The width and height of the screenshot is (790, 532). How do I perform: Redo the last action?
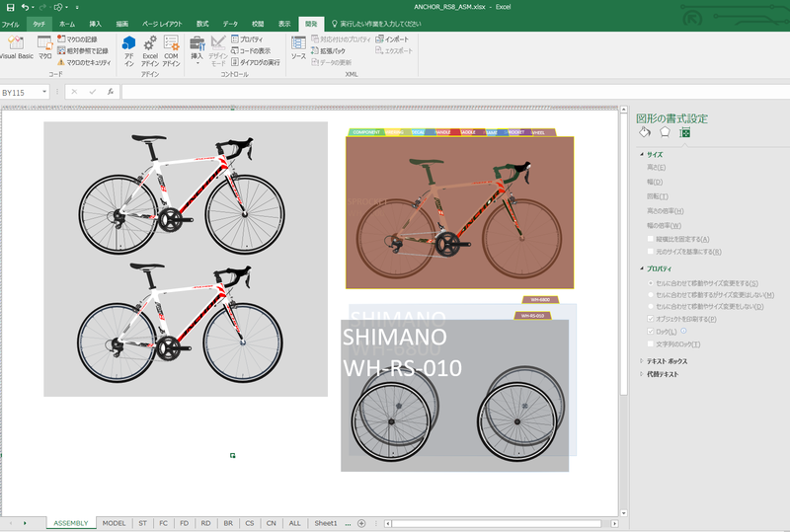[x=42, y=7]
